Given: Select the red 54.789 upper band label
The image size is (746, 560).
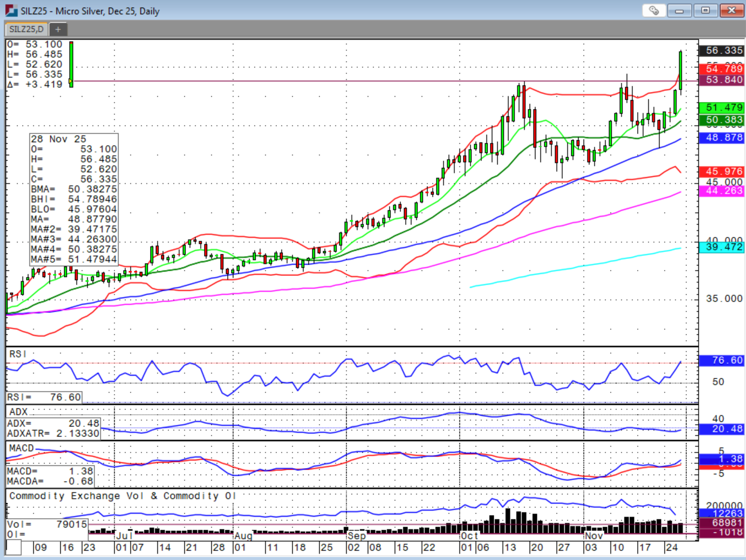Looking at the screenshot, I should (722, 69).
